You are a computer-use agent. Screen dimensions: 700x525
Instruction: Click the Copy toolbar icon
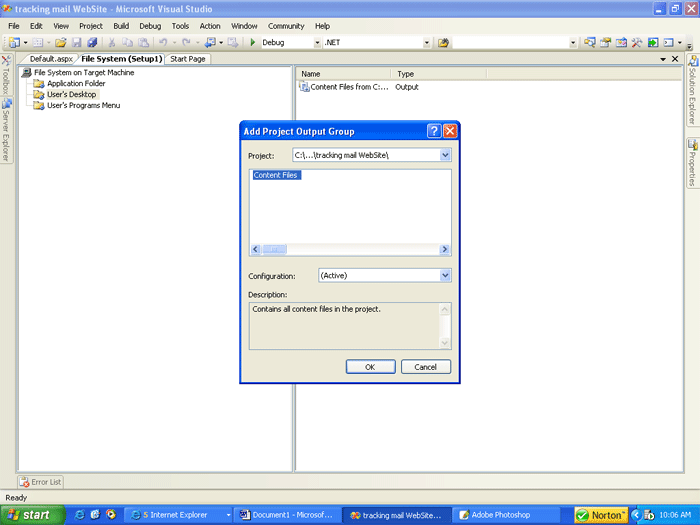[x=128, y=42]
